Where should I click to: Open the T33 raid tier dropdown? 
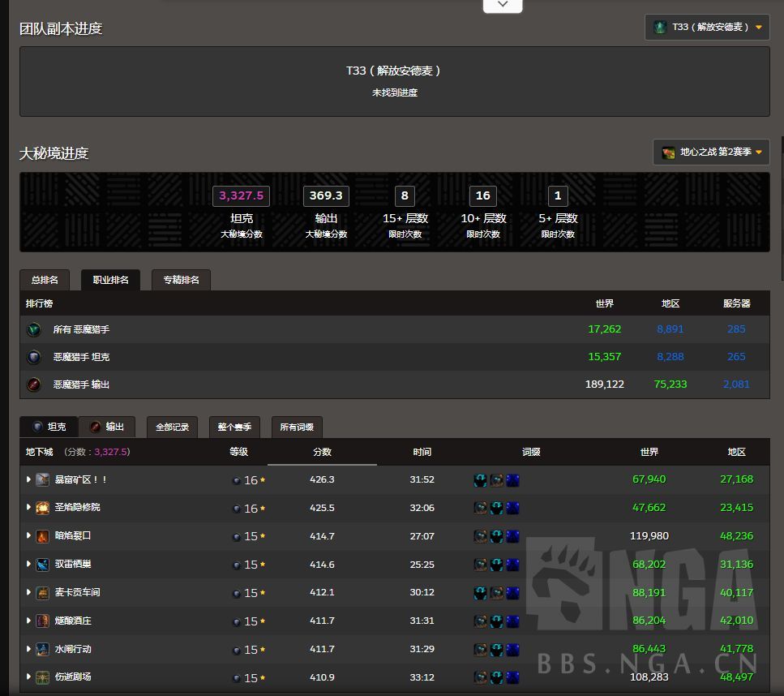707,27
